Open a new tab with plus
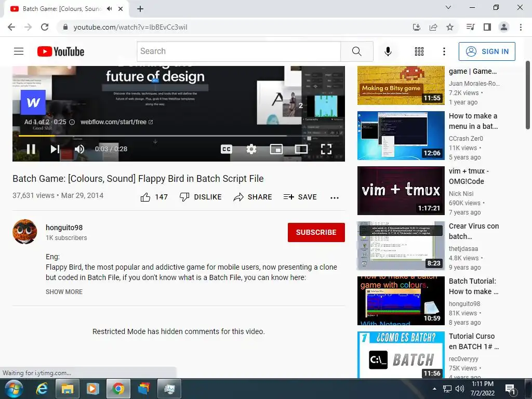This screenshot has height=399, width=532. click(140, 9)
